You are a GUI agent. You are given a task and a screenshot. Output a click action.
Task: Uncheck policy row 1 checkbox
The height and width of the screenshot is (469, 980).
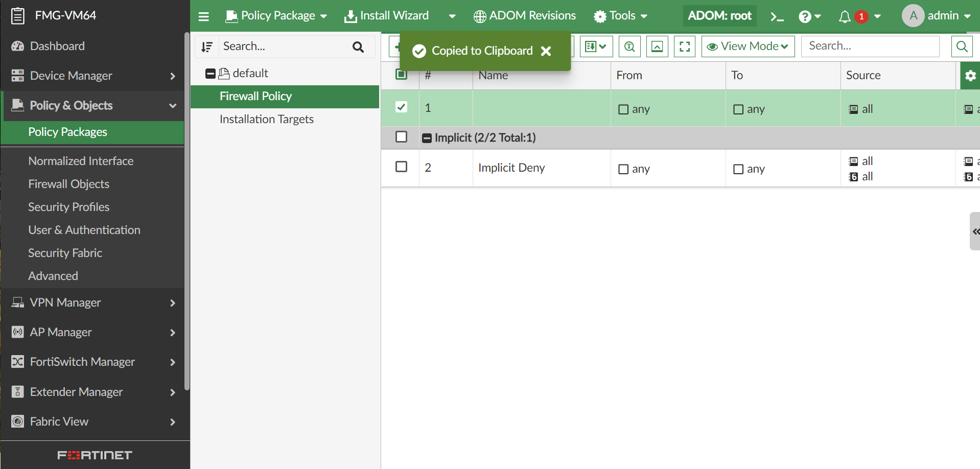(402, 107)
